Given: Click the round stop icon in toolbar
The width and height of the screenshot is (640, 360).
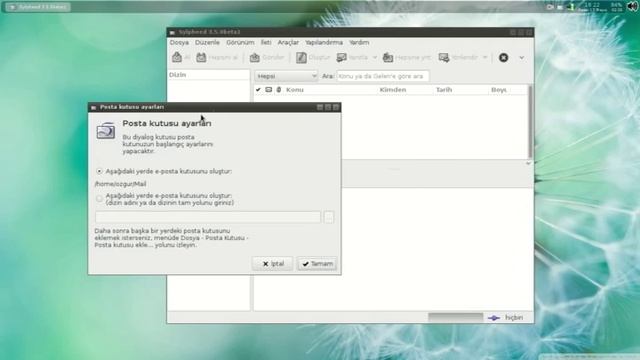Looking at the screenshot, I should (504, 58).
